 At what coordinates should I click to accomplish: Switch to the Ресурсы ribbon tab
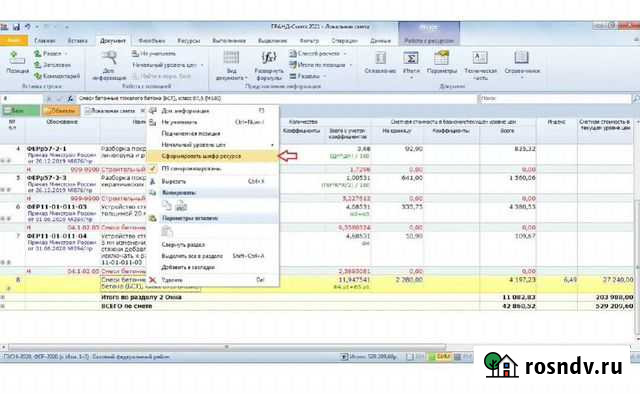189,41
